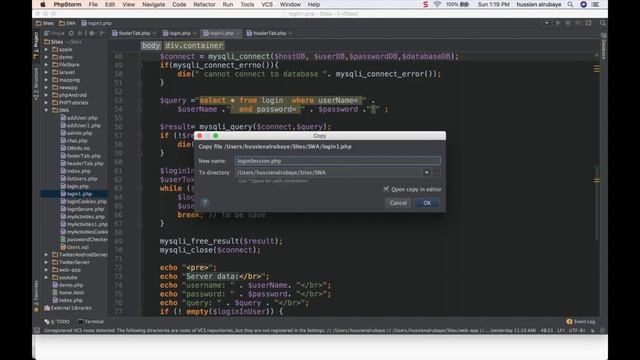Click tool window quick access icon in status bar
Image resolution: width=640 pixels, height=360 pixels.
(36, 330)
